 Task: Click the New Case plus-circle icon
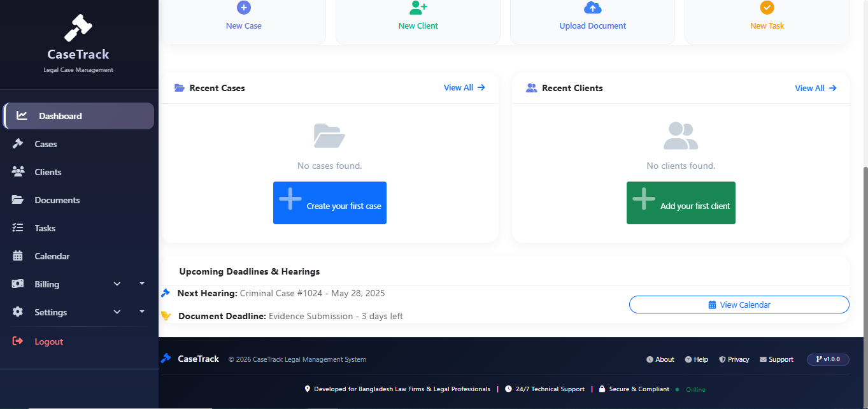coord(244,8)
